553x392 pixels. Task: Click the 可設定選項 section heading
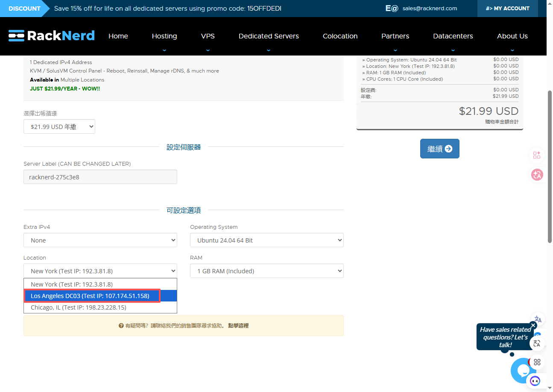(184, 210)
